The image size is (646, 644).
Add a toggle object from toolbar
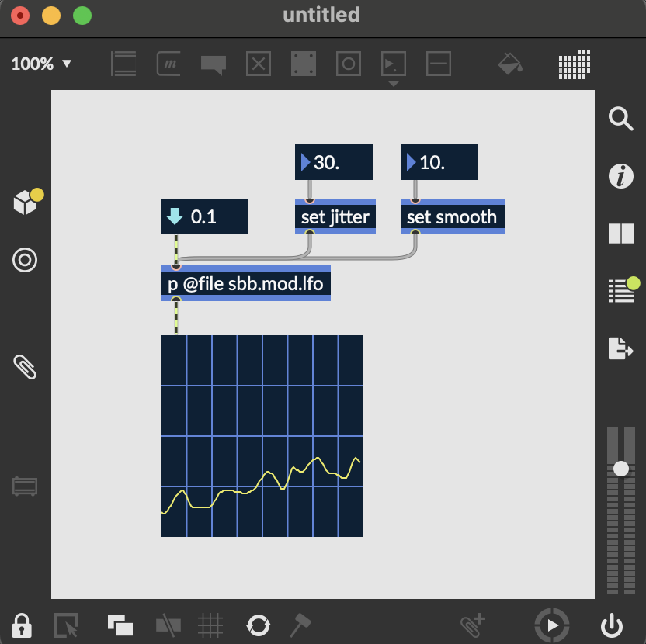(x=259, y=64)
